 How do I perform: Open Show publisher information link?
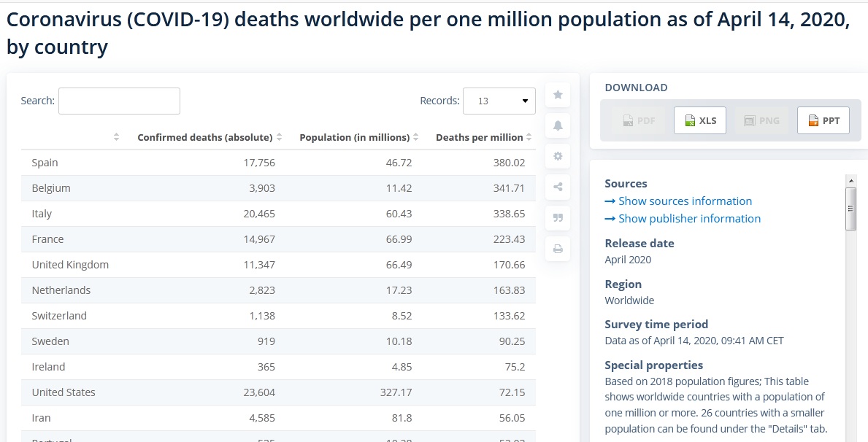point(689,219)
